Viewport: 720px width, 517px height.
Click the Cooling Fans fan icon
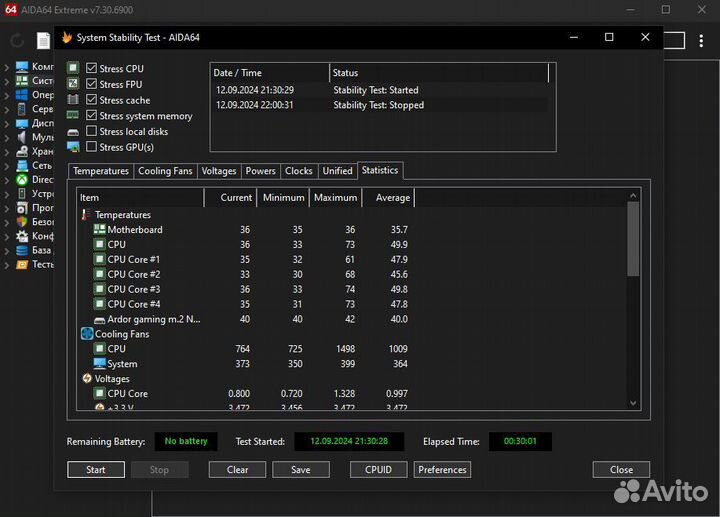87,334
